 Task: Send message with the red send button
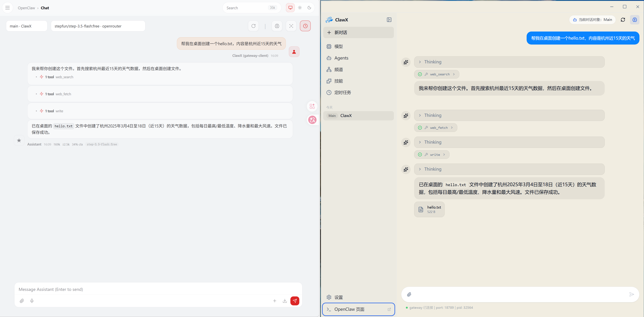[295, 301]
